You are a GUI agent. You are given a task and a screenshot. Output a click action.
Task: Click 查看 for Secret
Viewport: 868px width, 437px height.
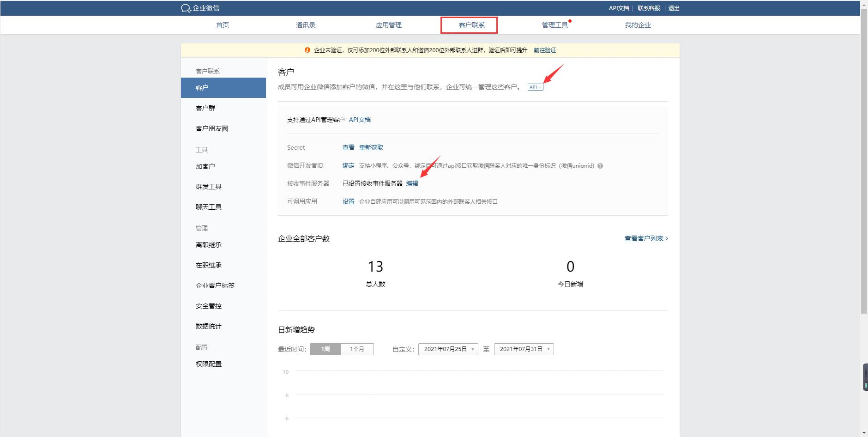[349, 147]
